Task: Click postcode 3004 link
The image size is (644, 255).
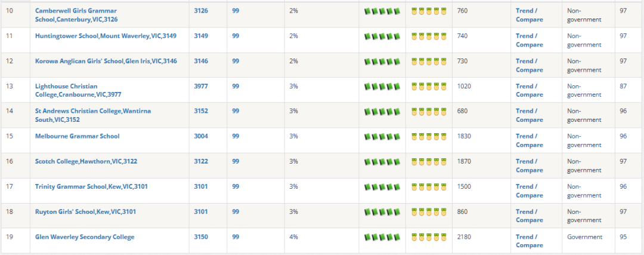Action: (201, 136)
